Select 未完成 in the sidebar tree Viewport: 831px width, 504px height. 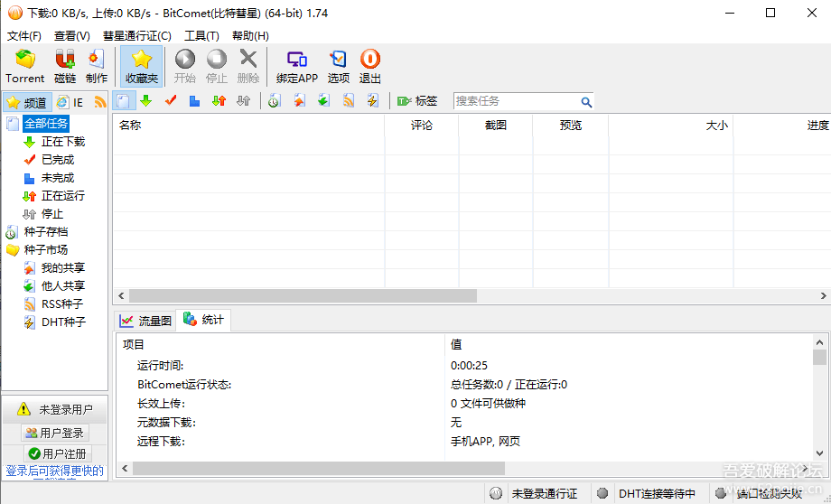(x=58, y=178)
